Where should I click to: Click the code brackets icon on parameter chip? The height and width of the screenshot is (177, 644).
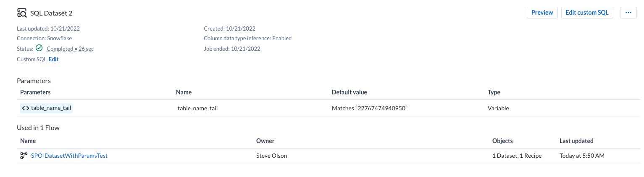pyautogui.click(x=26, y=108)
